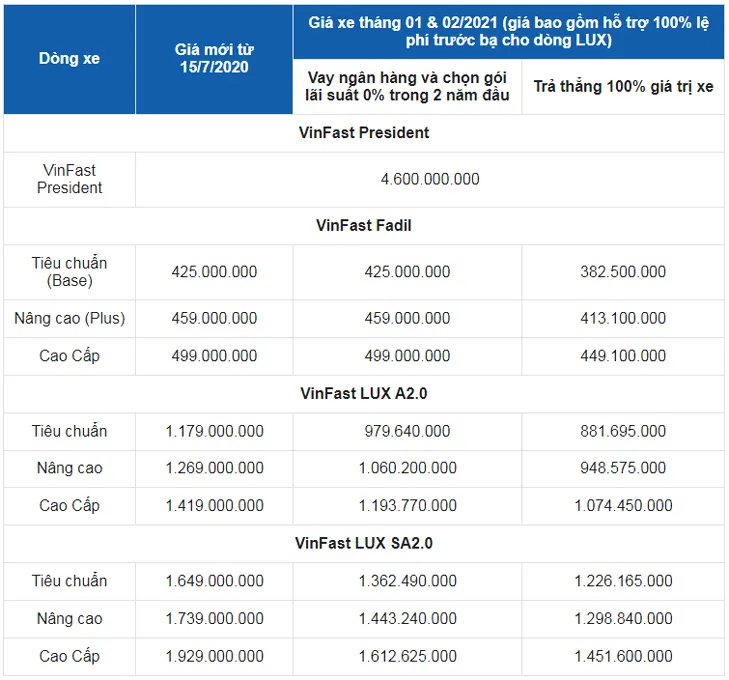The width and height of the screenshot is (729, 680).
Task: Click the 'VinFast LUX SA2.0' section heading
Action: [x=364, y=543]
